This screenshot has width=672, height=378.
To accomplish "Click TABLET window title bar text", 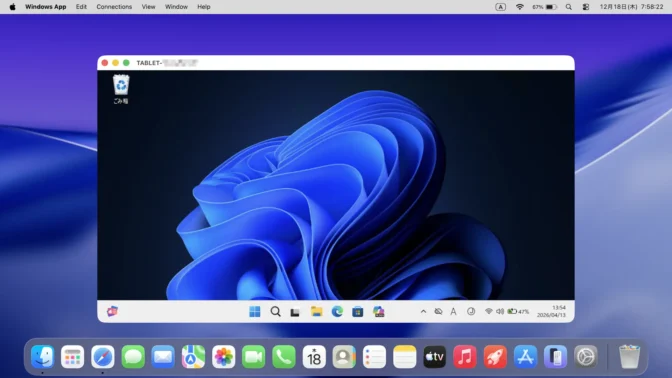I will pos(167,63).
